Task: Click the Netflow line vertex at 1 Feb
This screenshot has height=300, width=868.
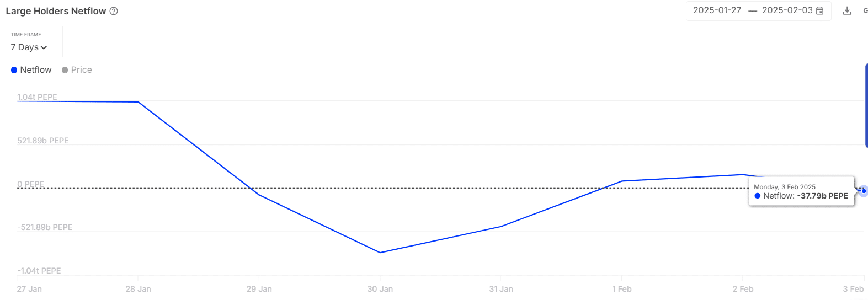Action: [x=622, y=181]
